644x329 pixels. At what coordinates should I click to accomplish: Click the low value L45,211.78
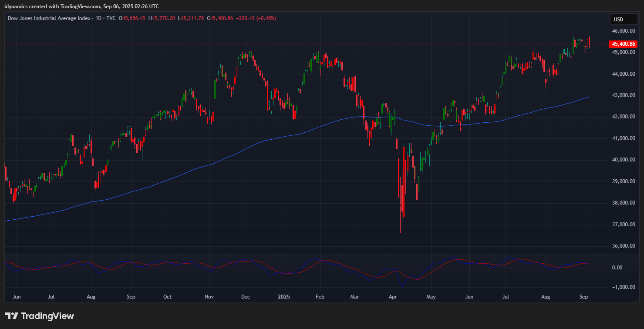coord(191,18)
